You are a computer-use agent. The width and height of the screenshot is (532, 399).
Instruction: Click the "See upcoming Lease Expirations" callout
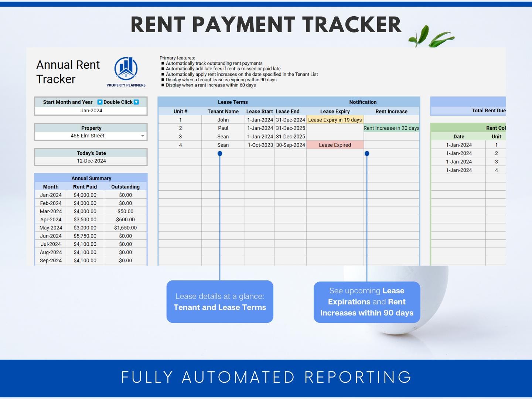366,302
